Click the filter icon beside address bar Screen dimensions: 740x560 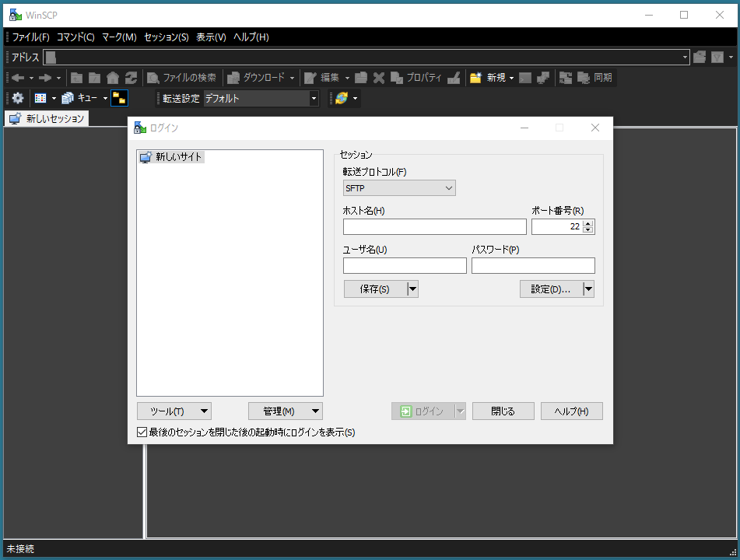pos(717,57)
